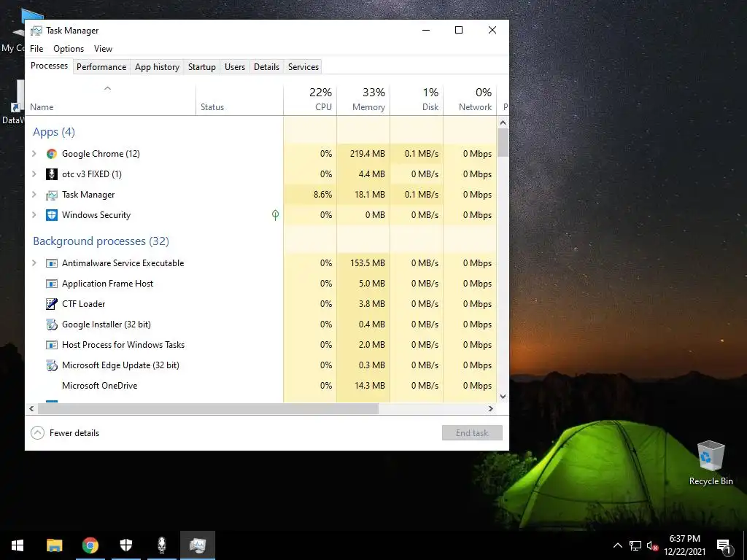Screen dimensions: 747x560
Task: Click the End task button
Action: [472, 433]
